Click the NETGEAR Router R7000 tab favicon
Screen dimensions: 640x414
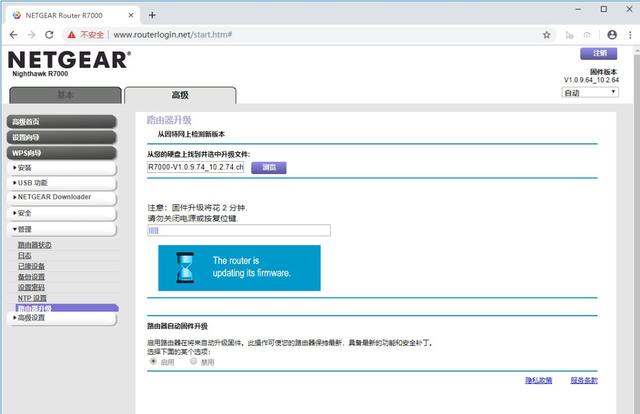pyautogui.click(x=17, y=16)
